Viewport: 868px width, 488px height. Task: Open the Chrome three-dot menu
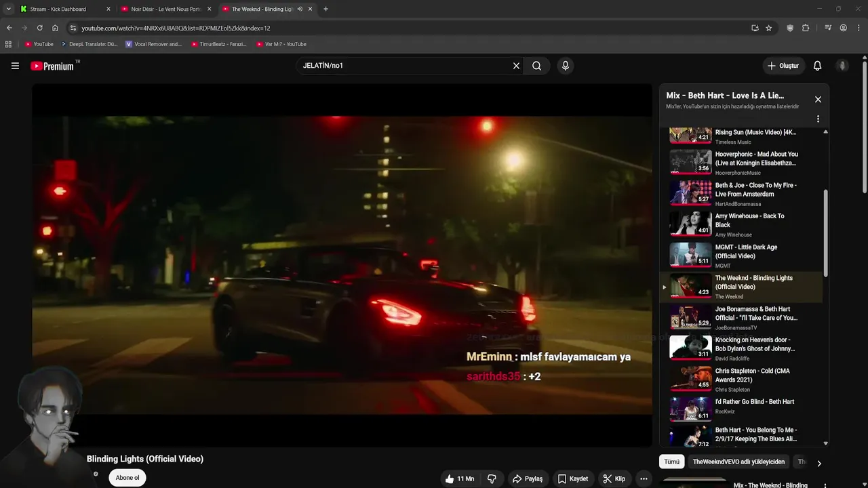[x=859, y=28]
